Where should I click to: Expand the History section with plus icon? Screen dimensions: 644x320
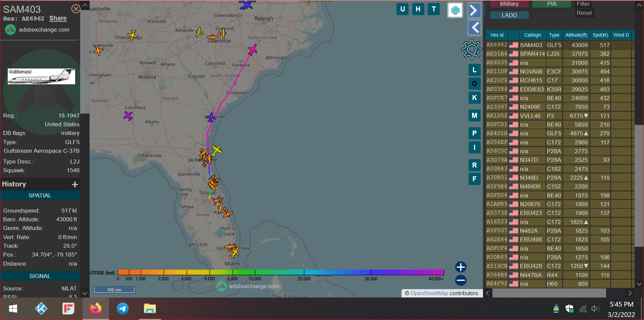coord(75,184)
